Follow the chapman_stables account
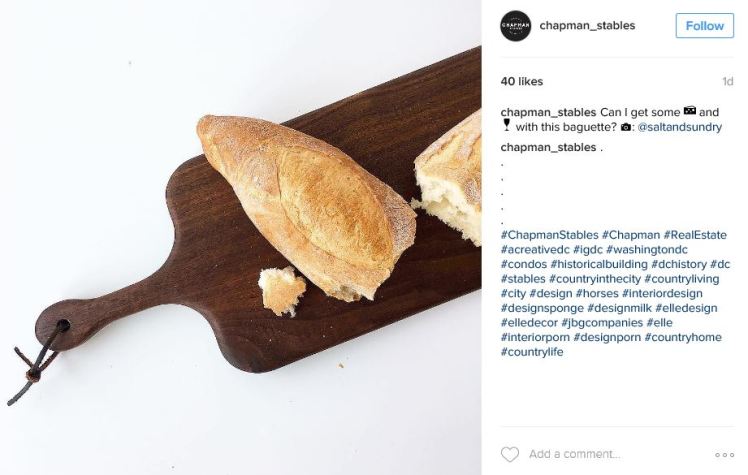Image resolution: width=748 pixels, height=475 pixels. coord(705,26)
